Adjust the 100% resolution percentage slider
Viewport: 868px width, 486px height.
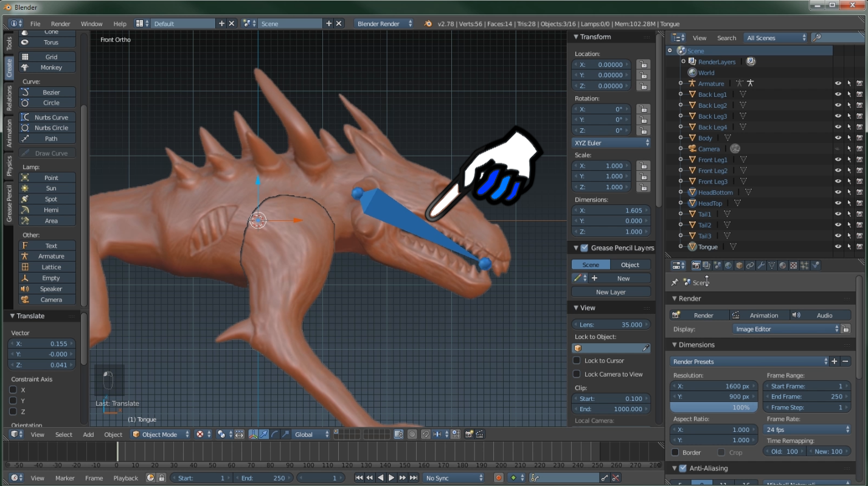714,408
